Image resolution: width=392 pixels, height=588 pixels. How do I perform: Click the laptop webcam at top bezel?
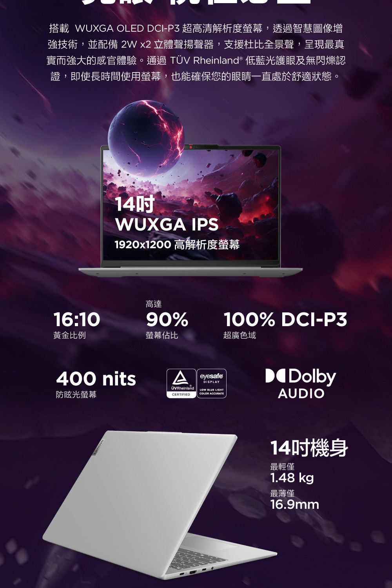point(191,147)
